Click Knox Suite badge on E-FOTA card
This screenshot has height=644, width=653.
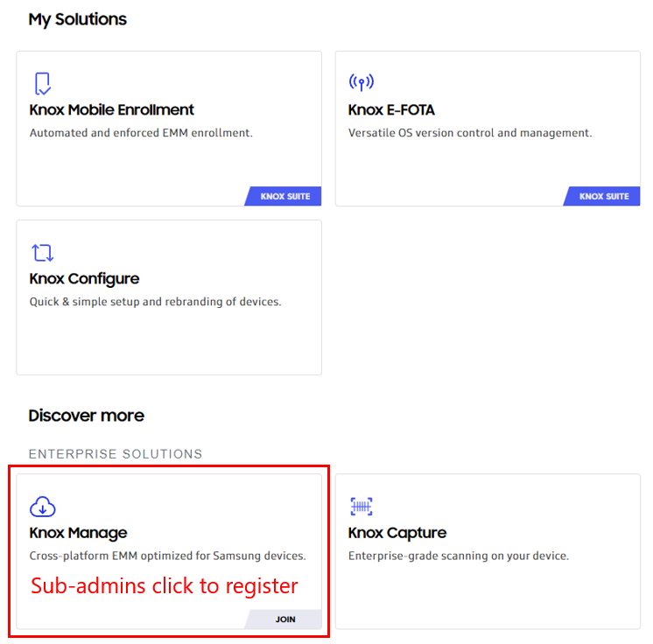pyautogui.click(x=603, y=196)
